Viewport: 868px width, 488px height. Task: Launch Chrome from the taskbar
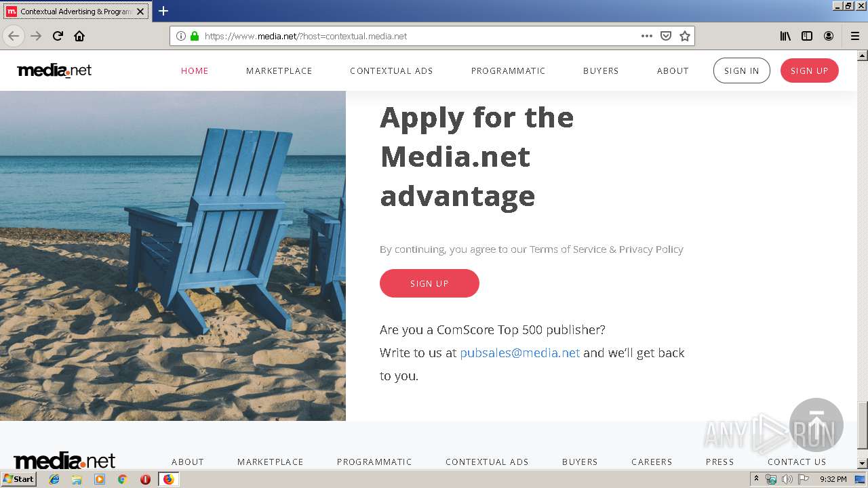122,479
